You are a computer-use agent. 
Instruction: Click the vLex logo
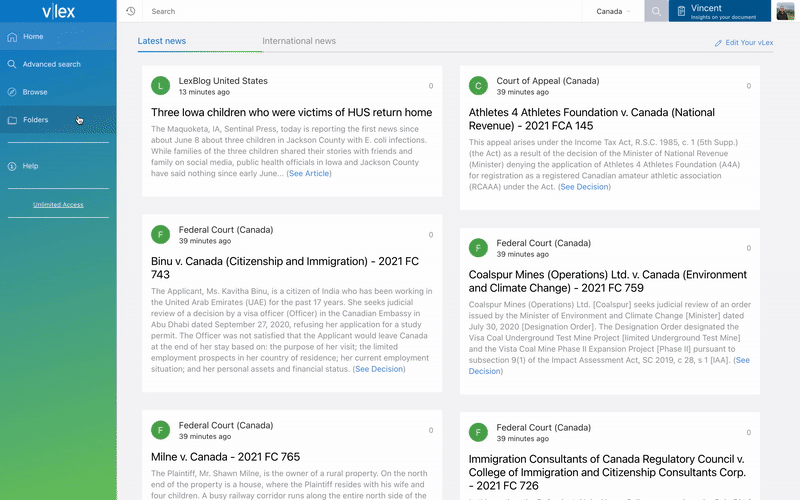[x=58, y=11]
